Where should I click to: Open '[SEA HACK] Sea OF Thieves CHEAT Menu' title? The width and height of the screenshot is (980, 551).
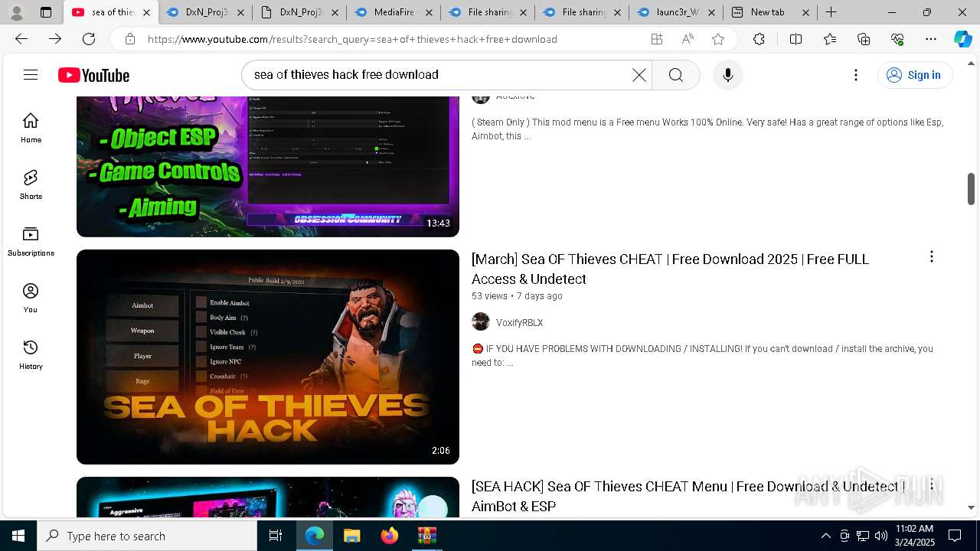pos(688,496)
